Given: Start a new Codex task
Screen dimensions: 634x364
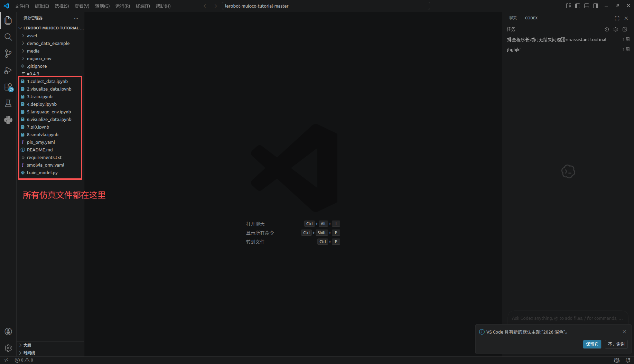Looking at the screenshot, I should pos(625,29).
